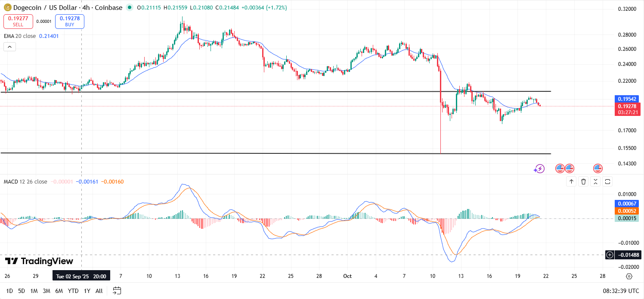Click the Dogecoin symbol logo icon
The height and width of the screenshot is (299, 644).
click(8, 8)
